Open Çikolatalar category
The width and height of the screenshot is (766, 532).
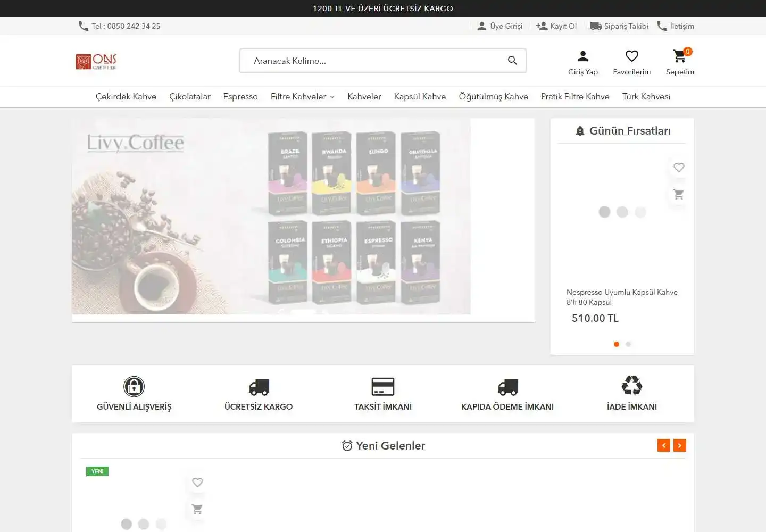point(190,96)
